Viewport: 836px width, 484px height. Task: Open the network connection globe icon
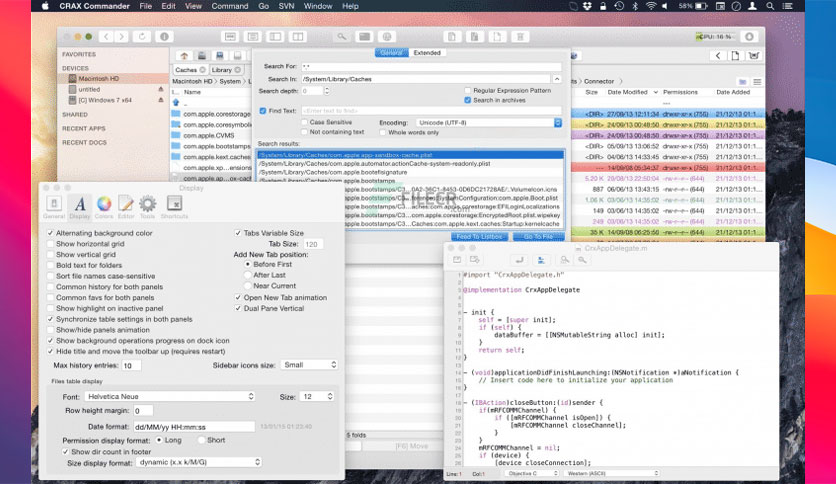pyautogui.click(x=387, y=36)
